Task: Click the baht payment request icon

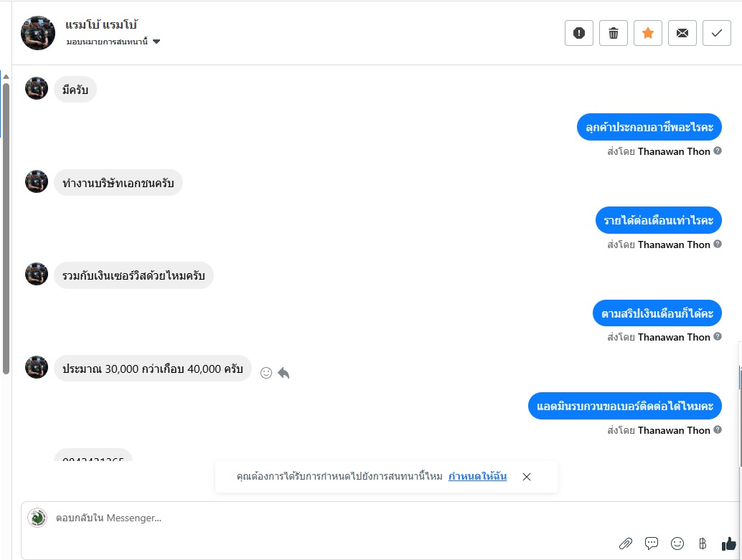Action: pyautogui.click(x=703, y=544)
